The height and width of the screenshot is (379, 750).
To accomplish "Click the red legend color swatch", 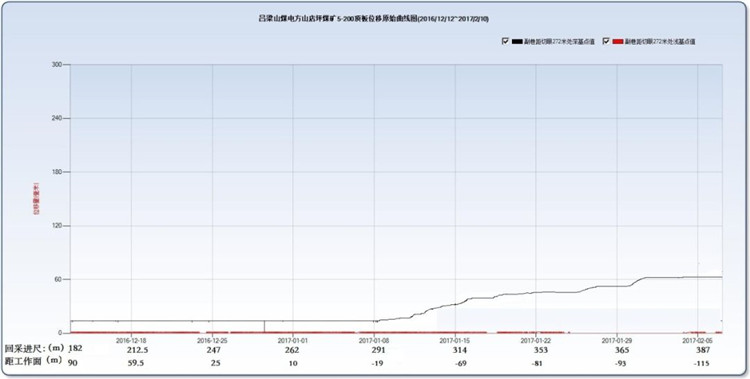I will (618, 42).
